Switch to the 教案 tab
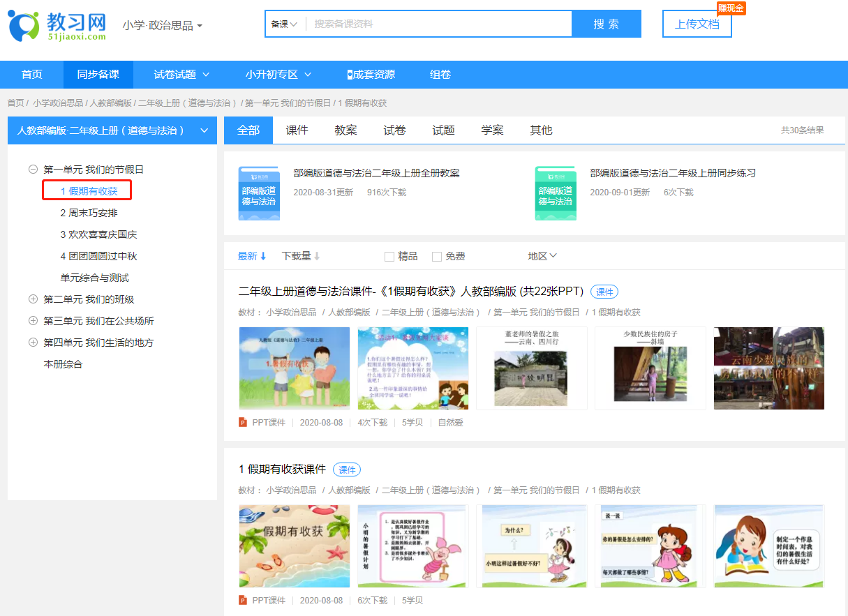The width and height of the screenshot is (848, 616). coord(346,130)
